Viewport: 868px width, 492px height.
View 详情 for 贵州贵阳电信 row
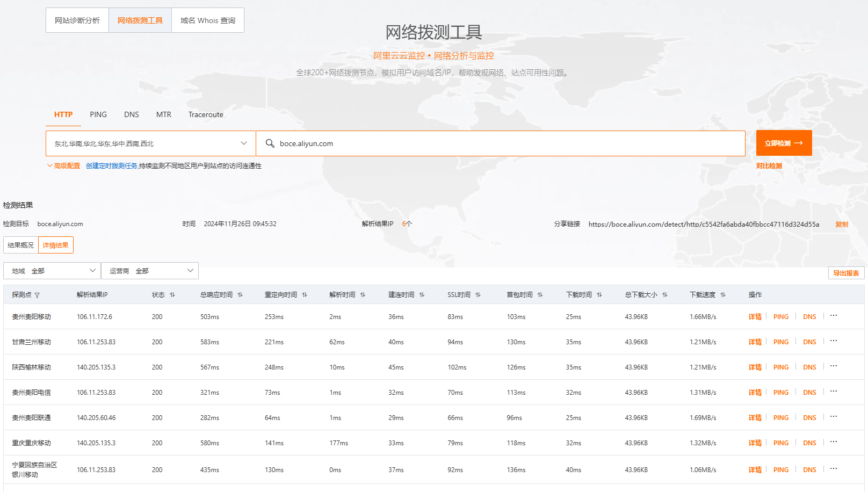755,393
